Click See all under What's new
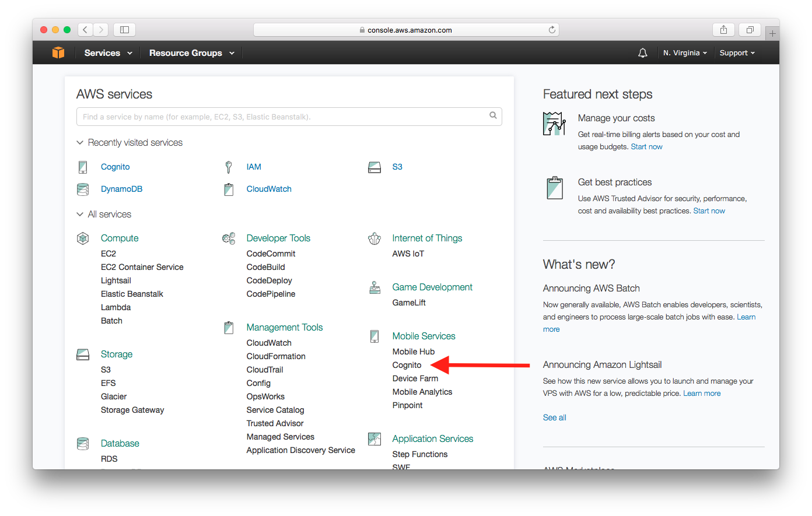The width and height of the screenshot is (812, 516). pyautogui.click(x=554, y=417)
